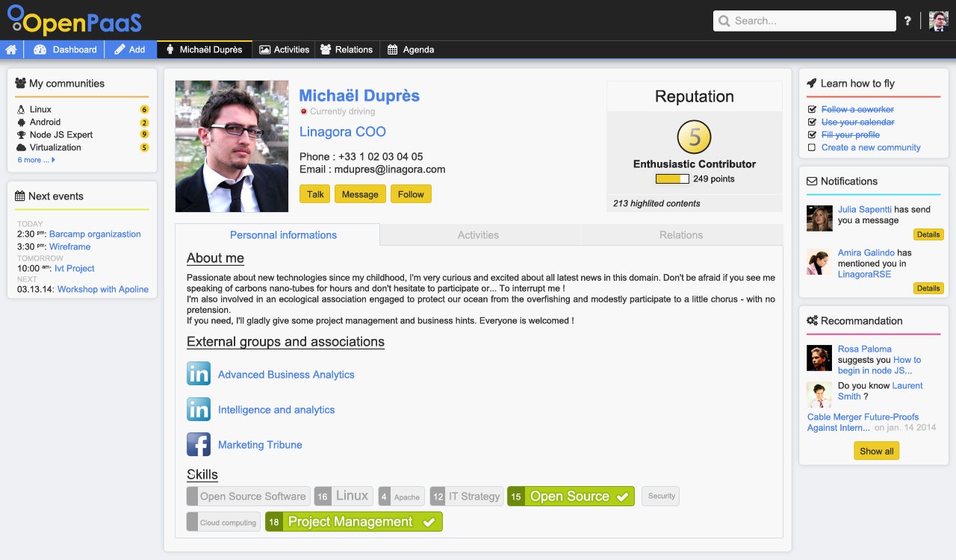Click the Facebook icon for Marketing Tribune
The width and height of the screenshot is (956, 560).
click(x=199, y=444)
